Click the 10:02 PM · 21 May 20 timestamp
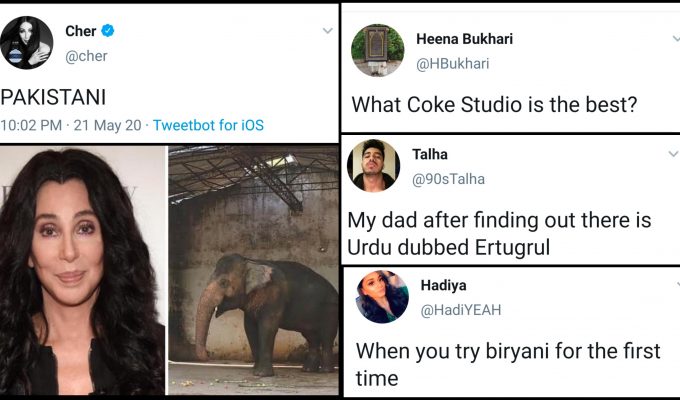 pyautogui.click(x=71, y=125)
